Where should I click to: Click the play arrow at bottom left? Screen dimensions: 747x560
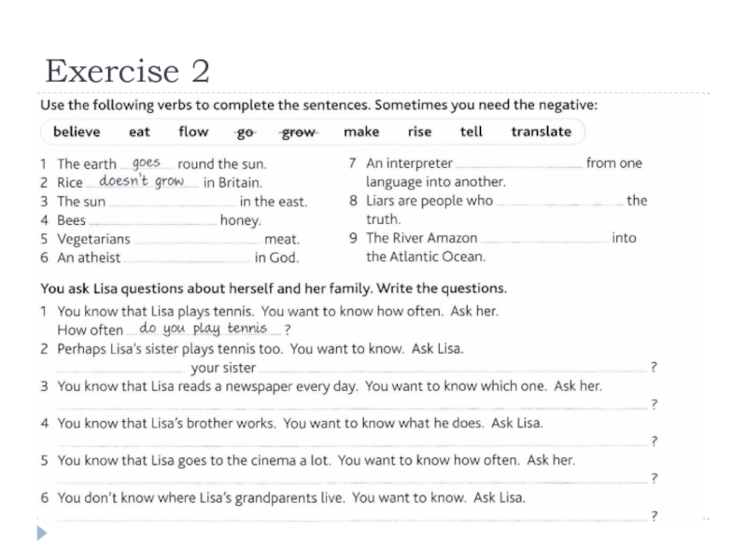point(41,535)
